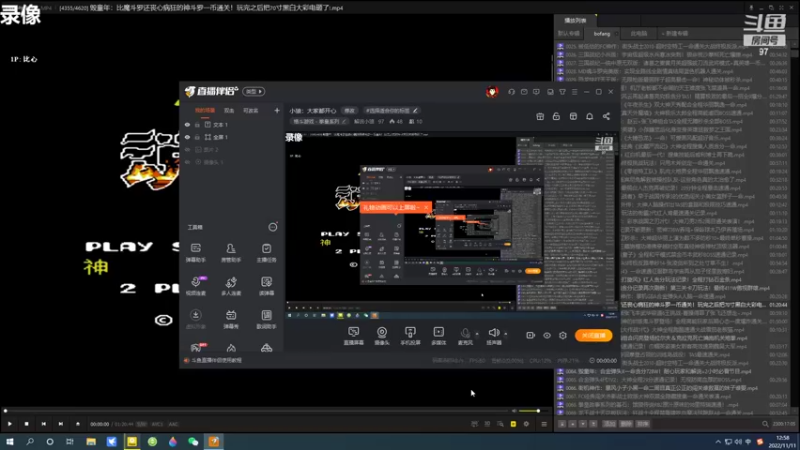Toggle preview eye icon near settings gear
800x450 pixels.
tap(546, 335)
